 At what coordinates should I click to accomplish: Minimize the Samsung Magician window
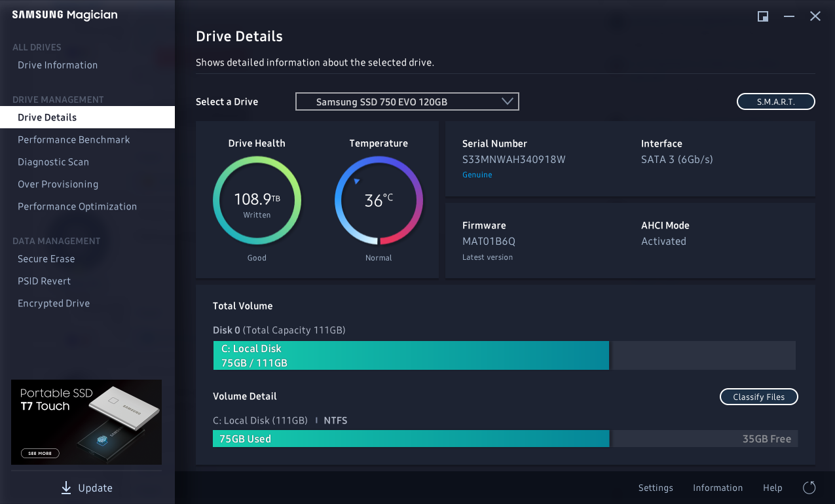click(x=789, y=16)
